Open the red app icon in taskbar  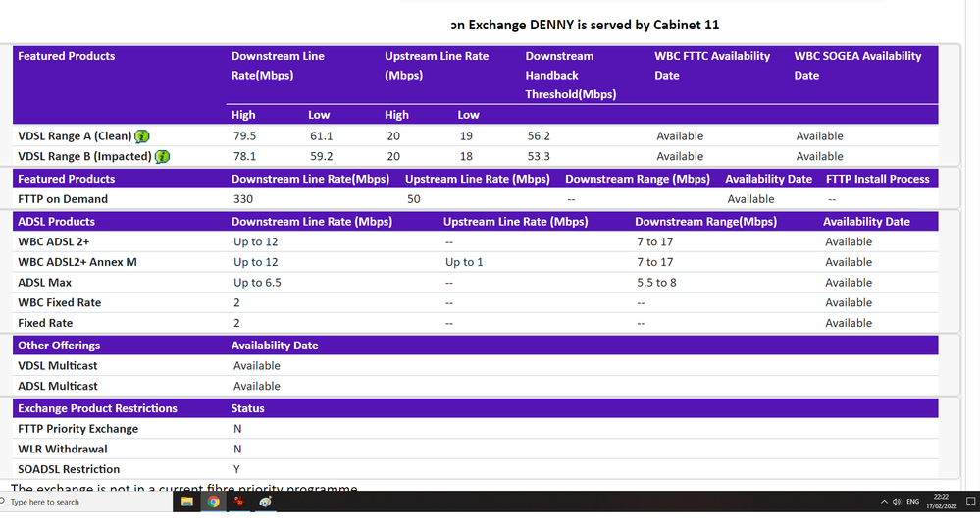(x=238, y=502)
